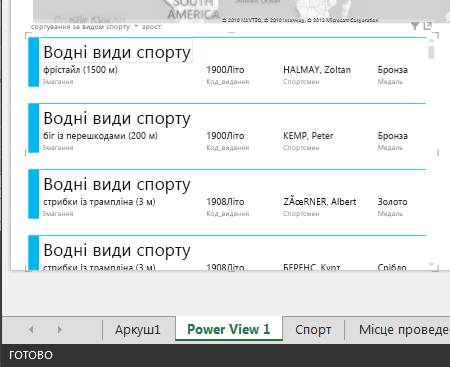
Task: Toggle the 'зрост.' sort order
Action: coord(152,27)
